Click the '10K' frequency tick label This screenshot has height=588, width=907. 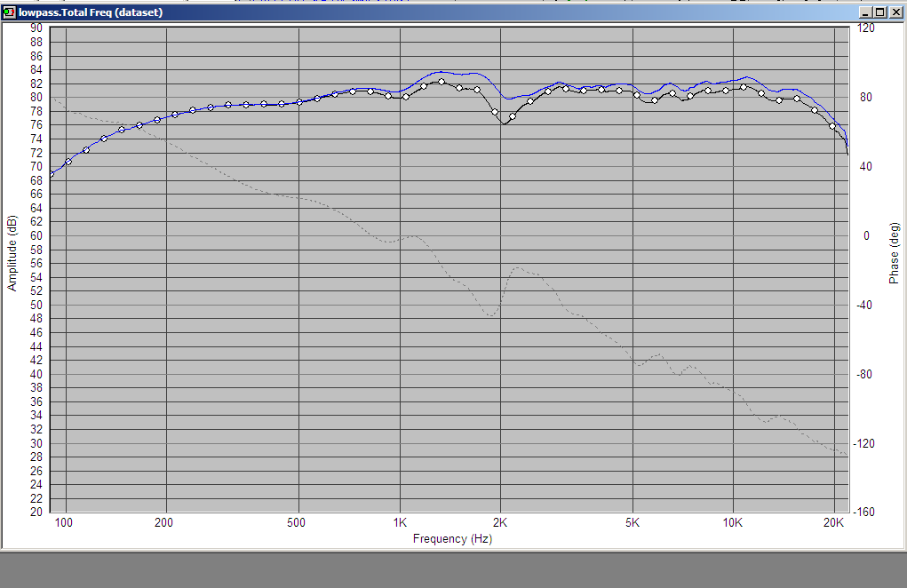(732, 522)
